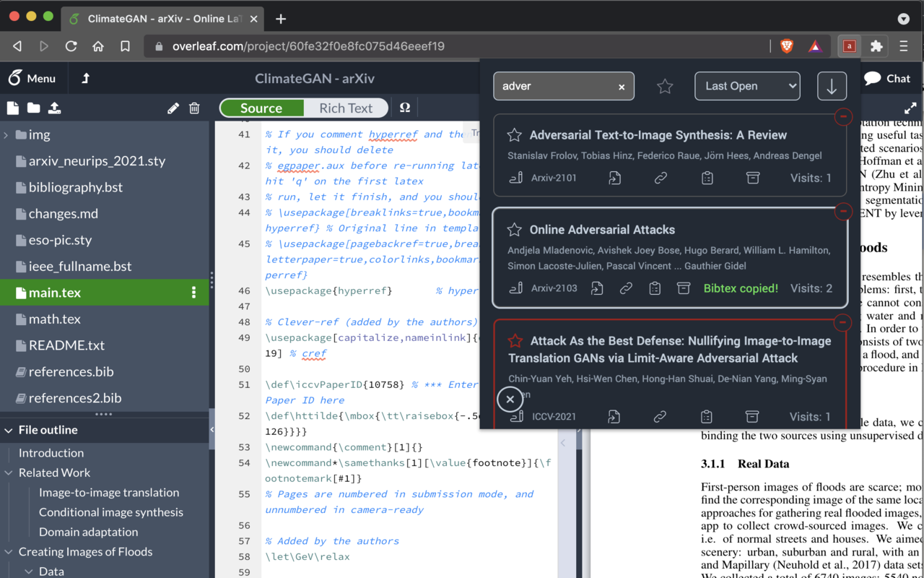Screen dimensions: 924x578
Task: Remove Adversarial Text-to-Image Synthesis paper from list
Action: tap(842, 116)
